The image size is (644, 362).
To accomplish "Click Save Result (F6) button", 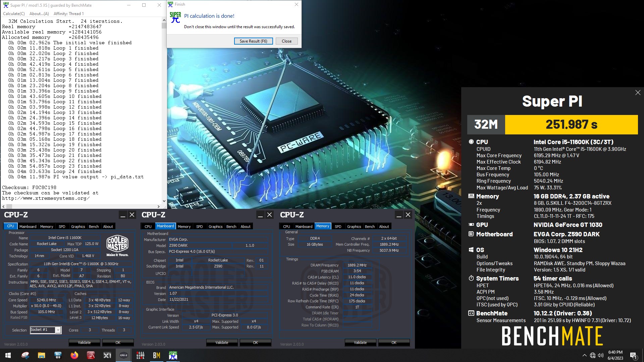I will (x=253, y=41).
